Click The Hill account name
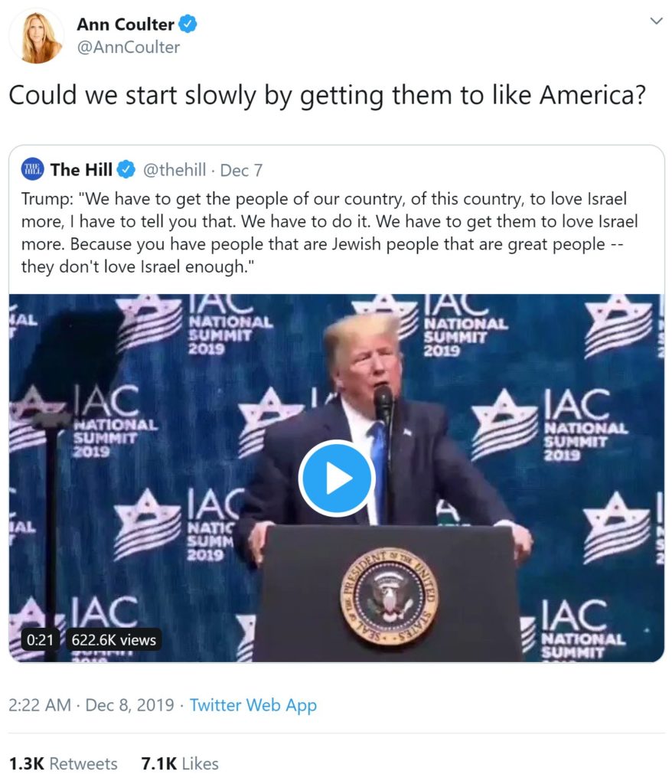Image resolution: width=672 pixels, height=784 pixels. 81,169
